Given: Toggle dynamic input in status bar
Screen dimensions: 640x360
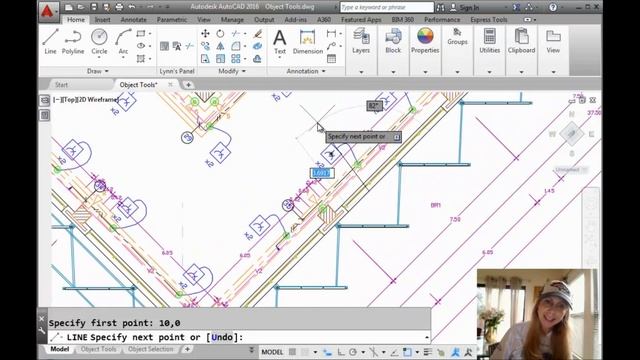Looking at the screenshot, I should point(327,352).
